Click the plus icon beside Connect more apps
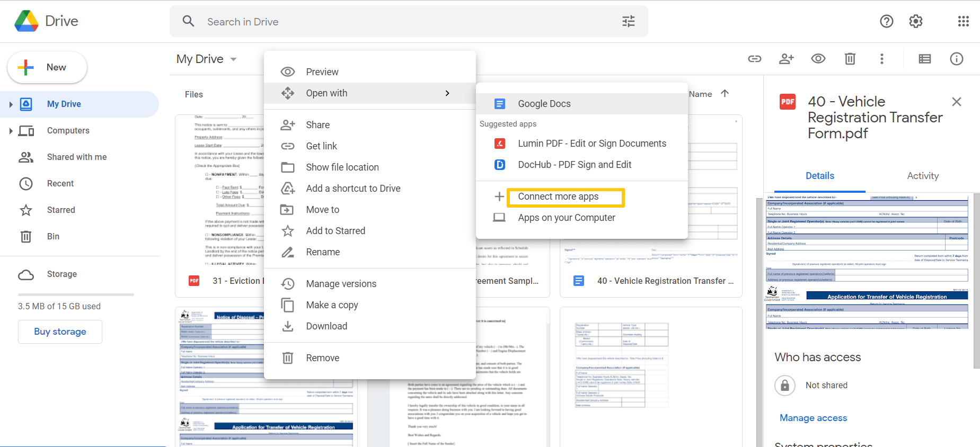This screenshot has height=447, width=980. pyautogui.click(x=499, y=196)
